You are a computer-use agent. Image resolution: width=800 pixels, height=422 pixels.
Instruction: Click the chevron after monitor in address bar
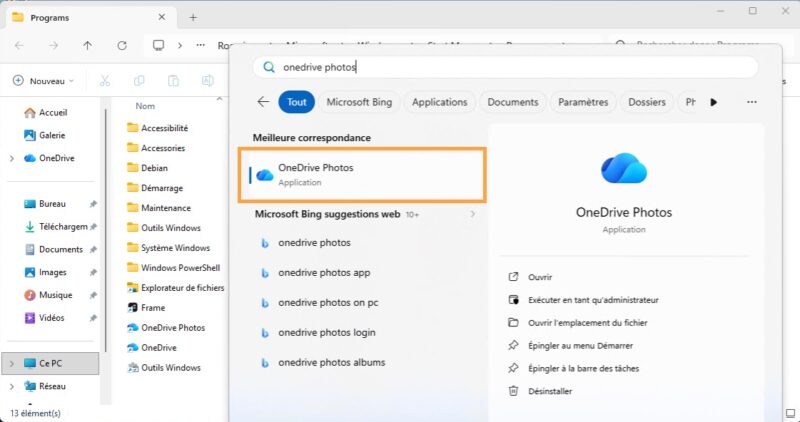[x=180, y=45]
